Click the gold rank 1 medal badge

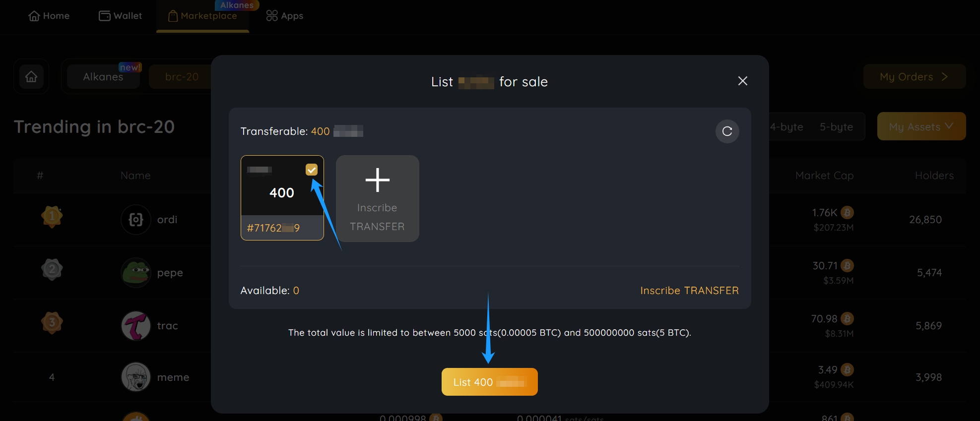point(52,217)
